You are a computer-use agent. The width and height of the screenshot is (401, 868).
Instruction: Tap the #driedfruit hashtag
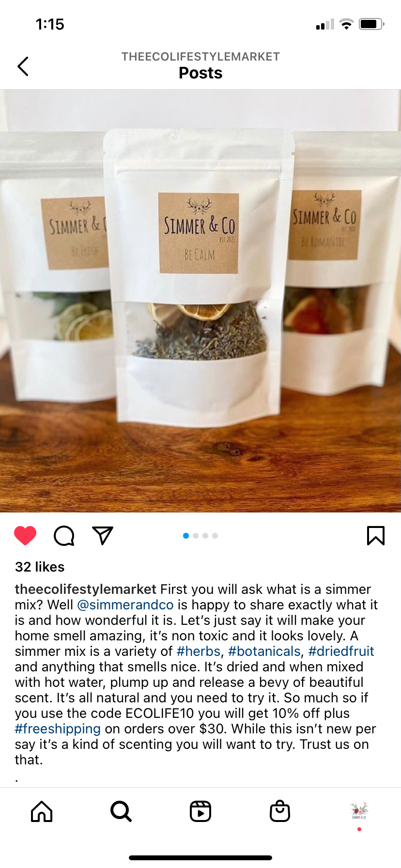341,651
